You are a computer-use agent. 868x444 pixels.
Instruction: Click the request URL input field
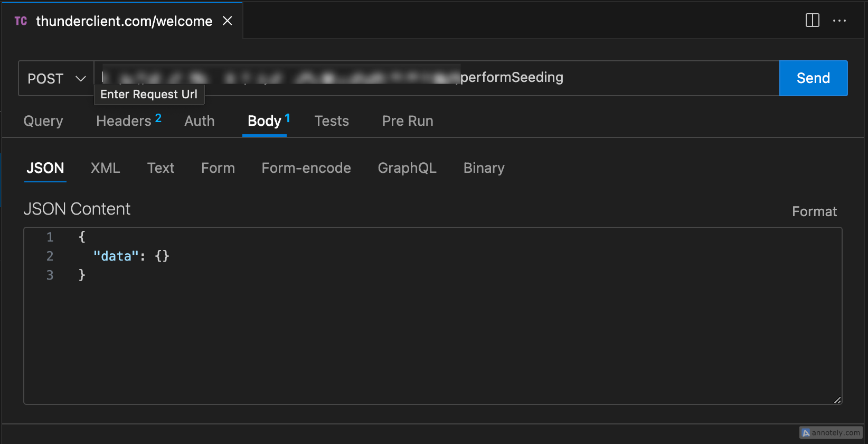click(x=634, y=78)
